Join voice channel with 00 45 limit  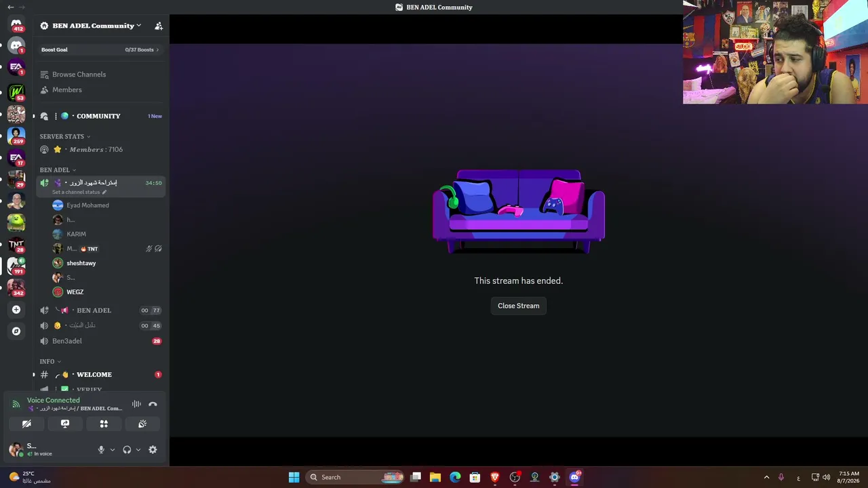[100, 325]
